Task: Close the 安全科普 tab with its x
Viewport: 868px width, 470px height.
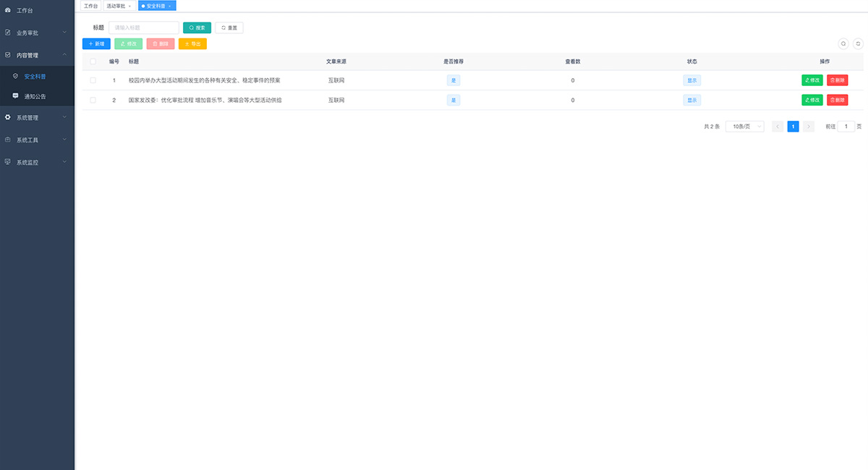Action: point(170,6)
